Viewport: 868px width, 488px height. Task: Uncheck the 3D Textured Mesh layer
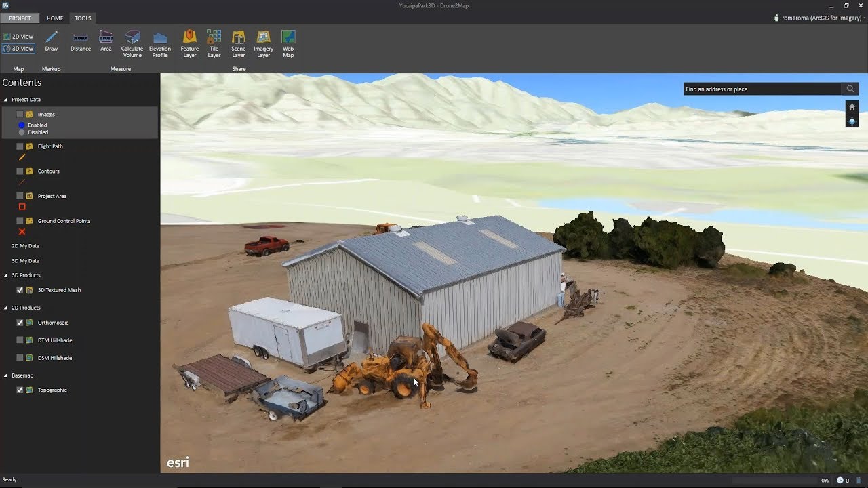tap(20, 290)
